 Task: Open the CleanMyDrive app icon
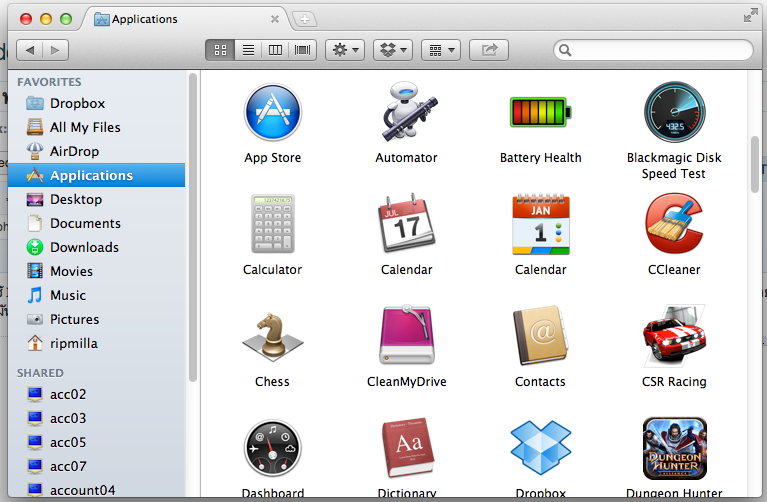click(x=406, y=337)
